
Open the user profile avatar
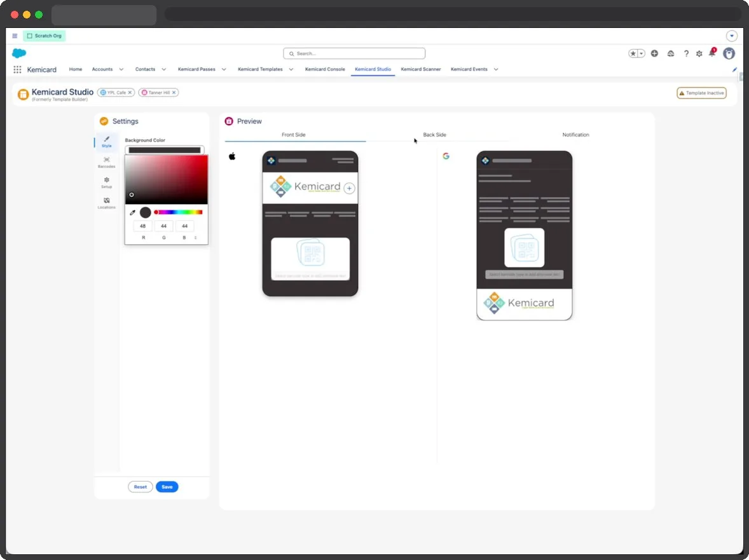[729, 53]
